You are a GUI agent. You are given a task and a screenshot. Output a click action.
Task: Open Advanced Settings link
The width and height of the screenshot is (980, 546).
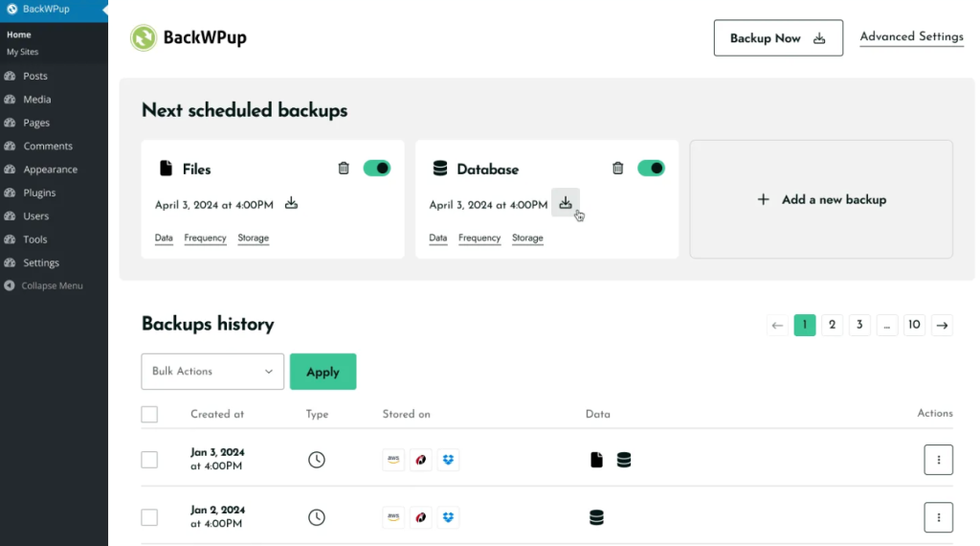911,37
